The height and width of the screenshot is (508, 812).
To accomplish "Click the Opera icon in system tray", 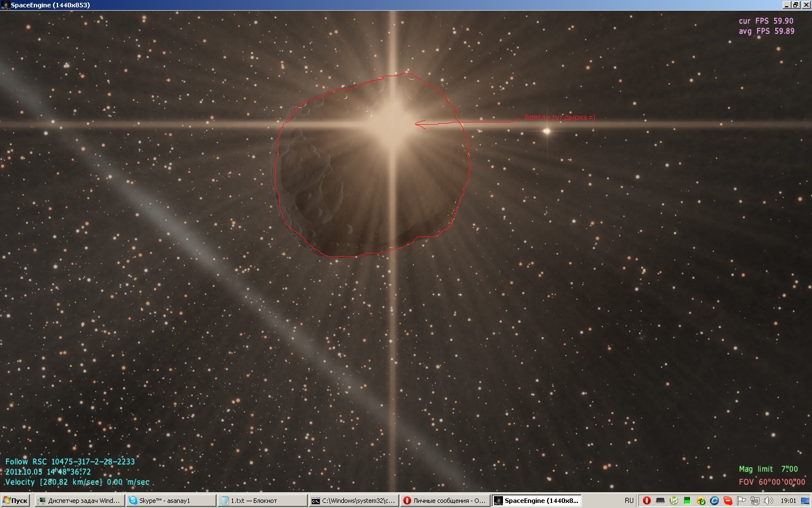I will click(x=647, y=501).
